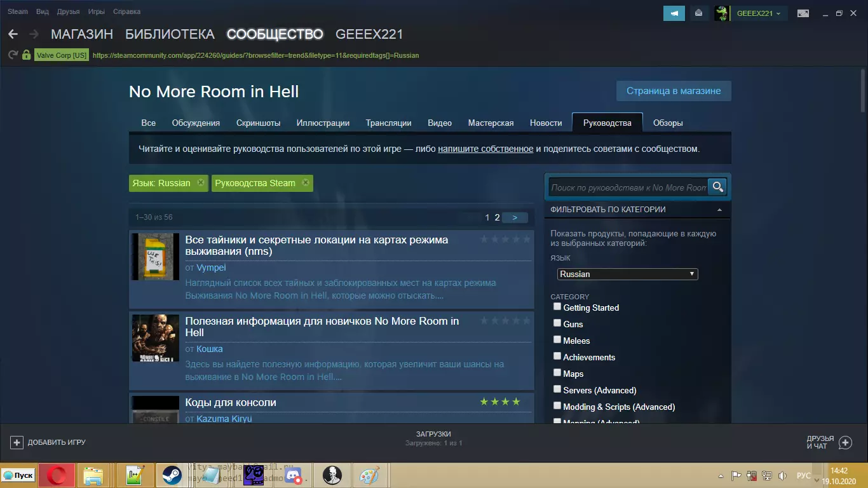
Task: Open Opera browser from the taskbar
Action: point(57,475)
